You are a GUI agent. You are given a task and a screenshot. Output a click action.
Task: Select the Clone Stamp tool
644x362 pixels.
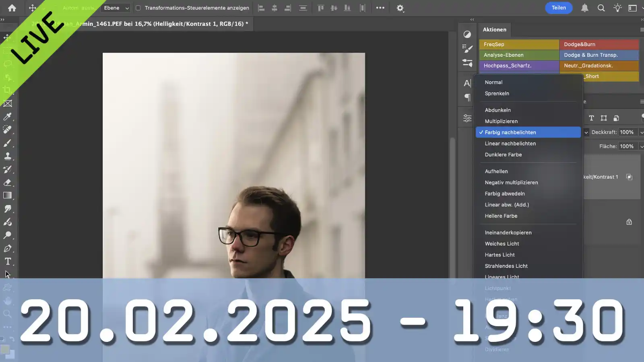(8, 156)
